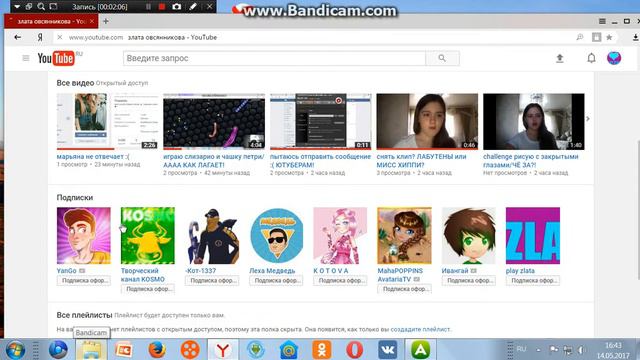Click the Bandicam magnifier icon
This screenshot has width=640, height=360.
[x=41, y=7]
